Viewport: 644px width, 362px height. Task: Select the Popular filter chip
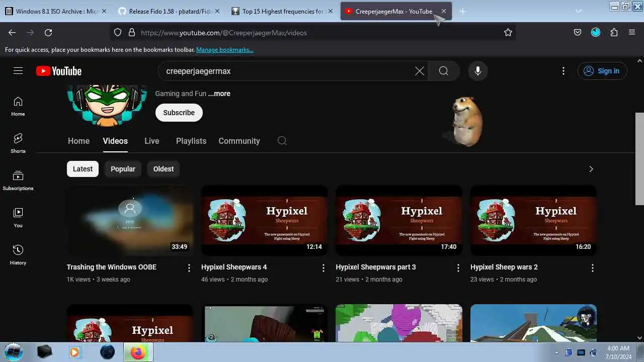click(x=123, y=169)
